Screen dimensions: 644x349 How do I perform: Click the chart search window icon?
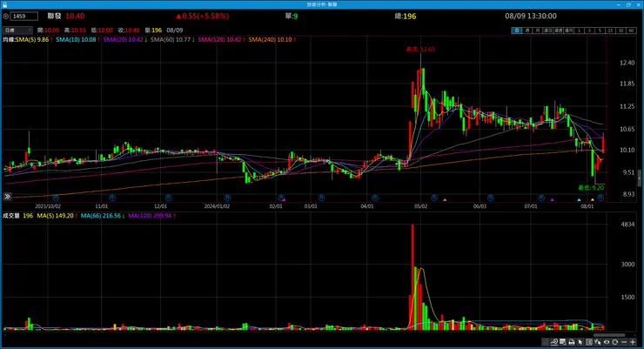click(563, 342)
